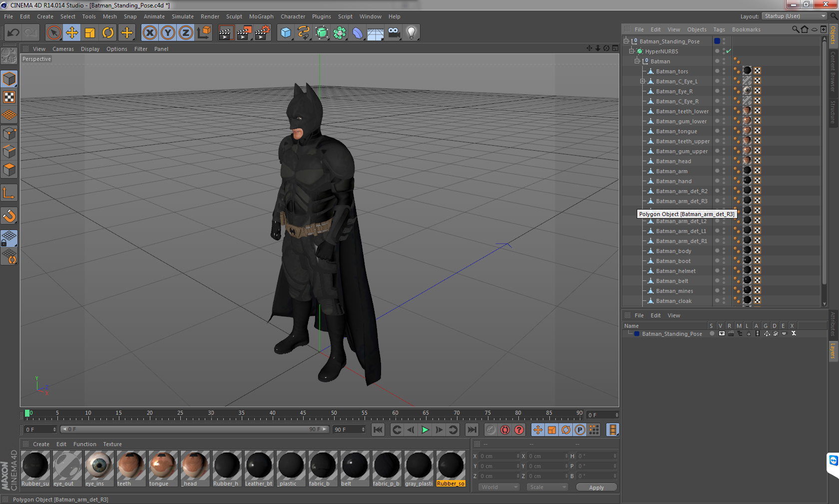The image size is (839, 504).
Task: Click Object Manager search magnifier icon
Action: pyautogui.click(x=795, y=29)
